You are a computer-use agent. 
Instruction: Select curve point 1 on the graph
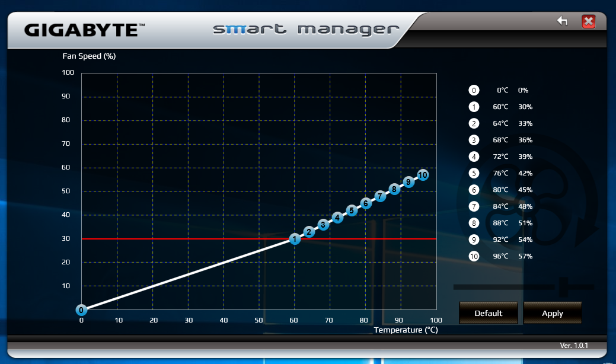[295, 239]
